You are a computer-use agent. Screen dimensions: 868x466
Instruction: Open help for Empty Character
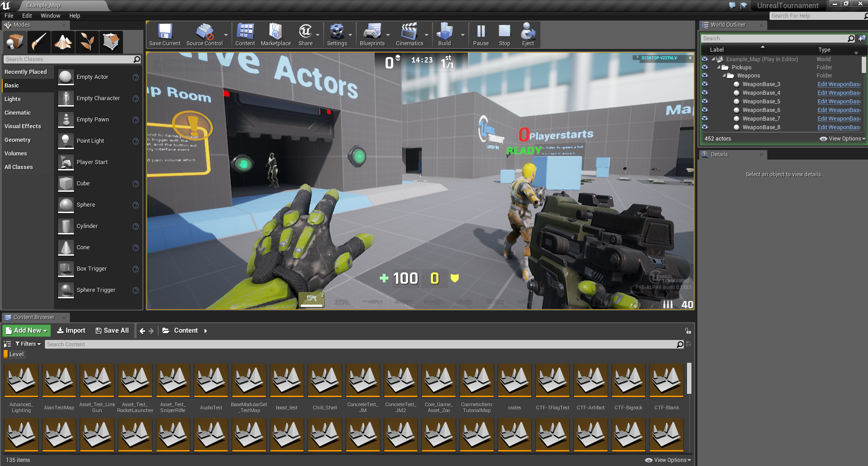point(135,98)
